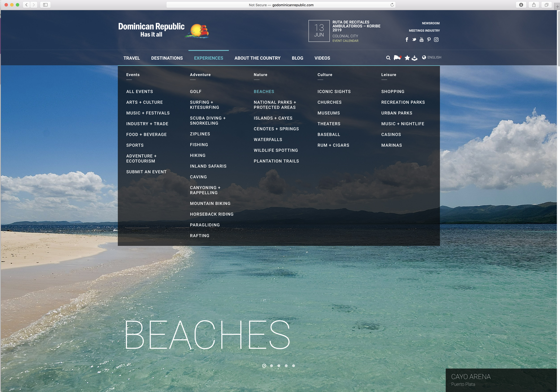
Task: Select Waterfalls under Nature
Action: point(268,139)
